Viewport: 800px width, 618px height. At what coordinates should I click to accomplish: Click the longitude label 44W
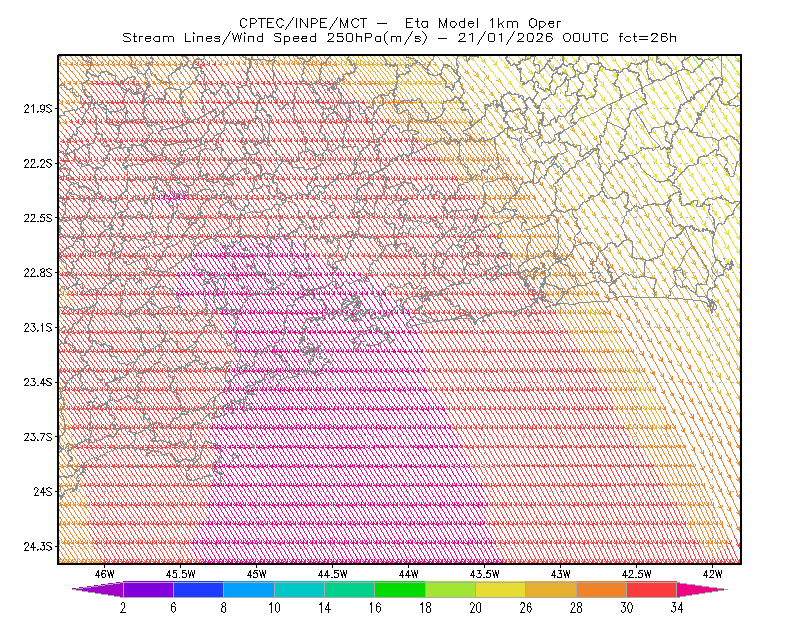point(409,574)
